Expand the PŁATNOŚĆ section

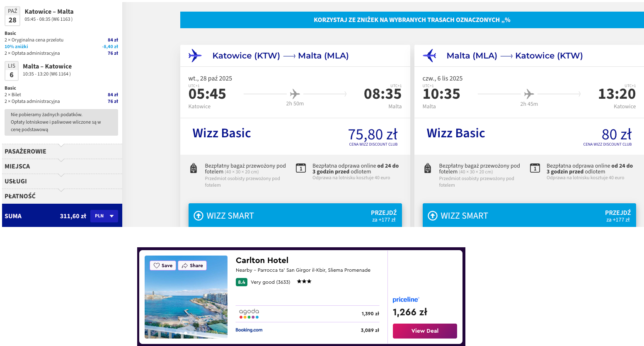tap(62, 196)
